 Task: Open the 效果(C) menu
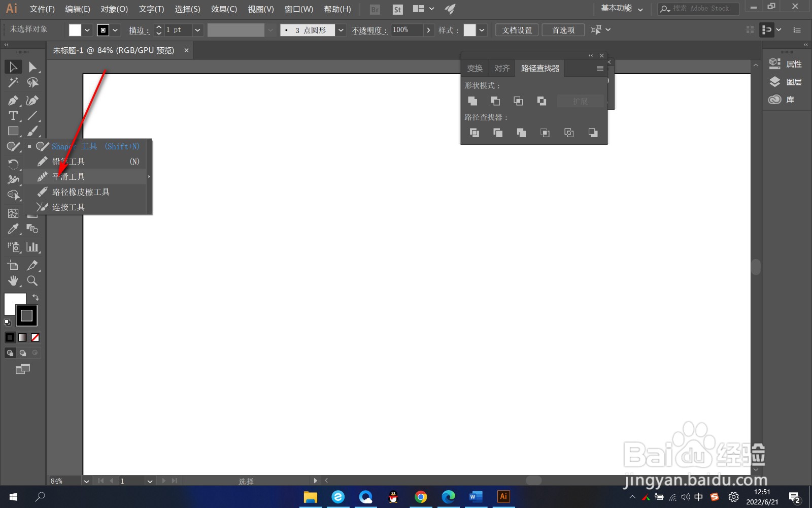224,9
